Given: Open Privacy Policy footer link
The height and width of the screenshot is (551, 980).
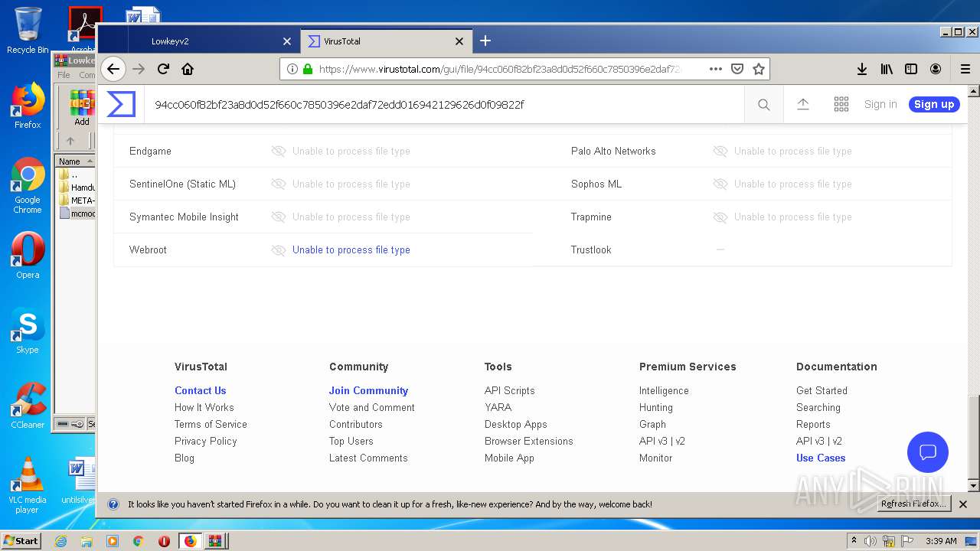Looking at the screenshot, I should pyautogui.click(x=205, y=441).
